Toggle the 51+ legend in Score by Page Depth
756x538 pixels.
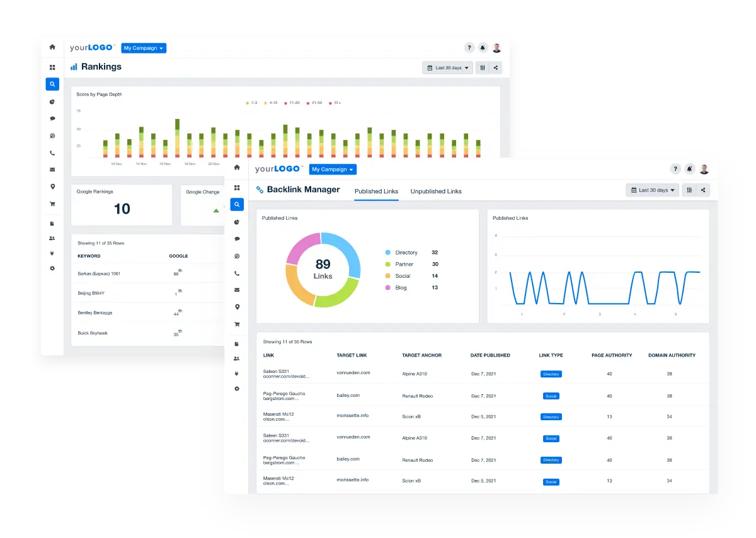[334, 102]
